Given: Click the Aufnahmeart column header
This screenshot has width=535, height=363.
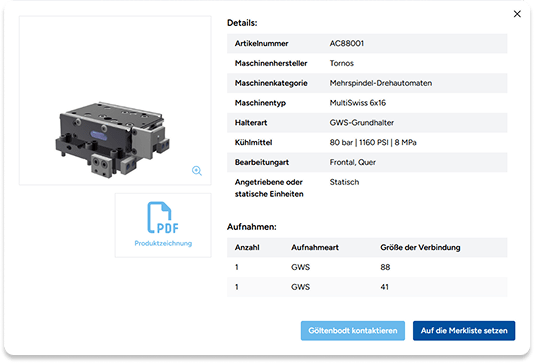Looking at the screenshot, I should pyautogui.click(x=315, y=247).
